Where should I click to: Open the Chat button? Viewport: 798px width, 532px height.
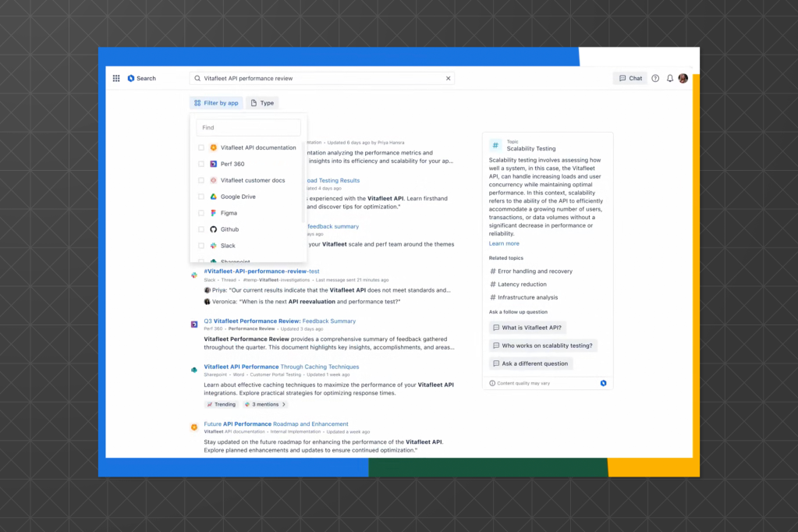(x=630, y=79)
